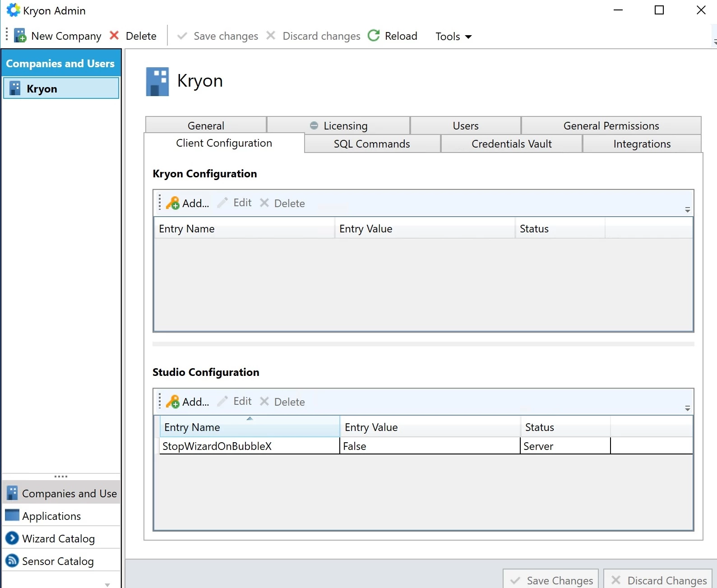Click the Kryon Admin gear logo in title bar
Viewport: 717px width, 588px height.
click(13, 10)
